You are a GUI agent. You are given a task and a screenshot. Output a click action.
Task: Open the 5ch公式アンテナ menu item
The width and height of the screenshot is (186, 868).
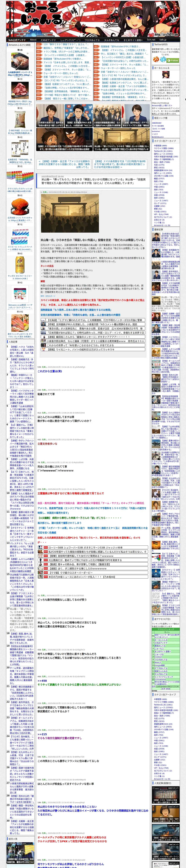(x=17, y=40)
